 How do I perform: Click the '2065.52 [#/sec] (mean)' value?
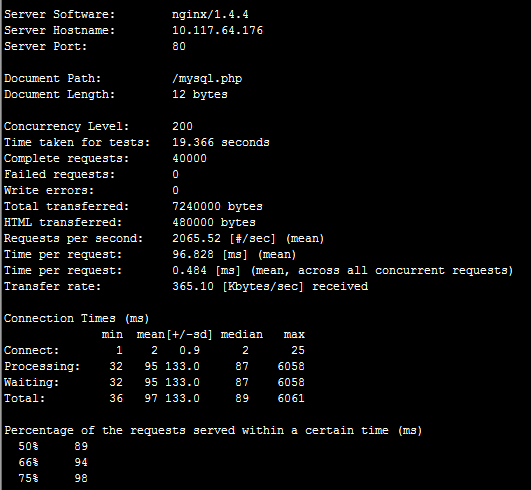[248, 239]
